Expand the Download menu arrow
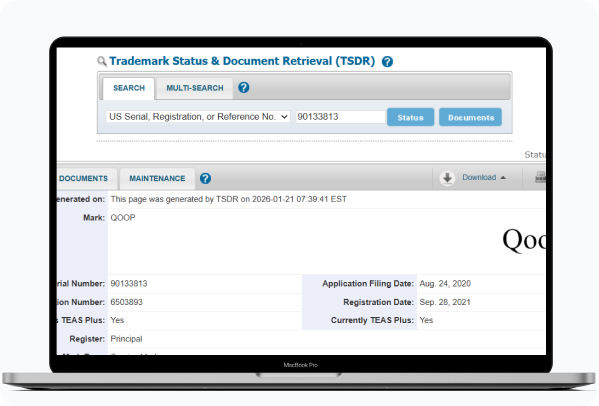 (503, 178)
